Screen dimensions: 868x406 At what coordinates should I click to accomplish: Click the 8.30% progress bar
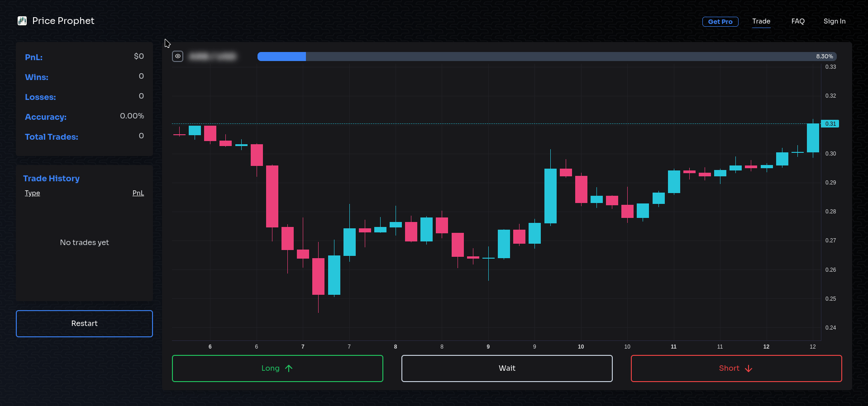[547, 57]
